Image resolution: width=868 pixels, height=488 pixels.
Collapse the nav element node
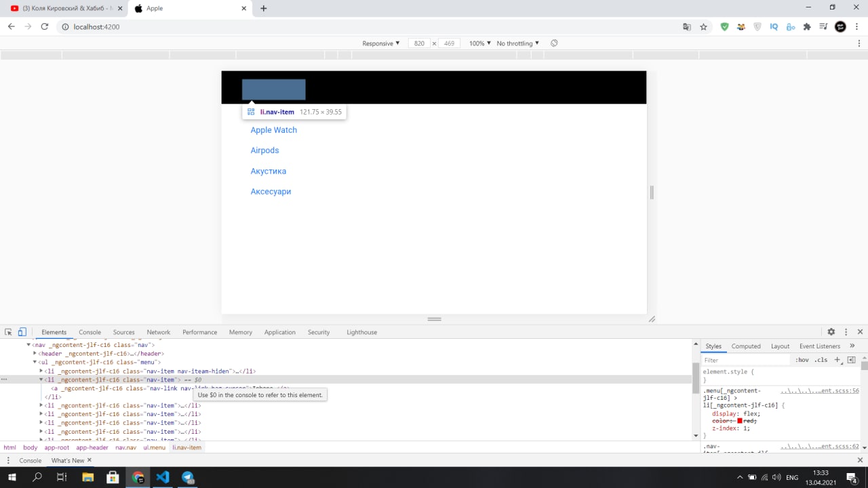[28, 345]
